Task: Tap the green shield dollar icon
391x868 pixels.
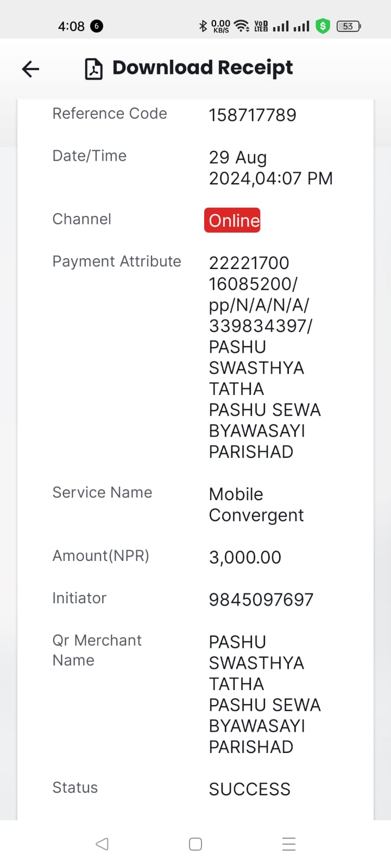Action: (323, 25)
